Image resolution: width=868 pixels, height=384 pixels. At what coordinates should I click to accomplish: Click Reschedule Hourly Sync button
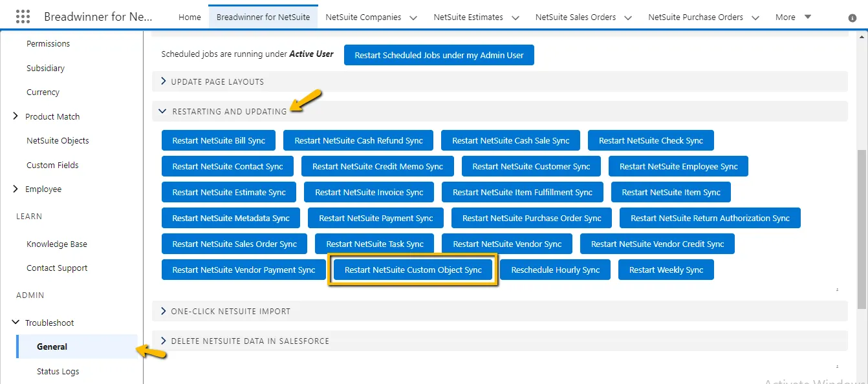tap(556, 270)
